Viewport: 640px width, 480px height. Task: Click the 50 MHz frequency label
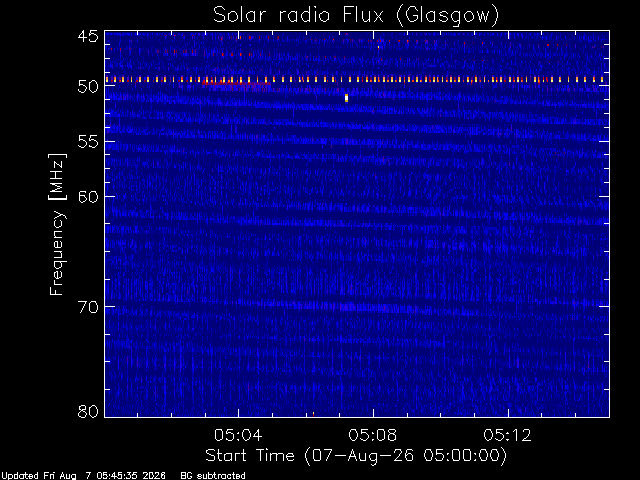tap(88, 86)
